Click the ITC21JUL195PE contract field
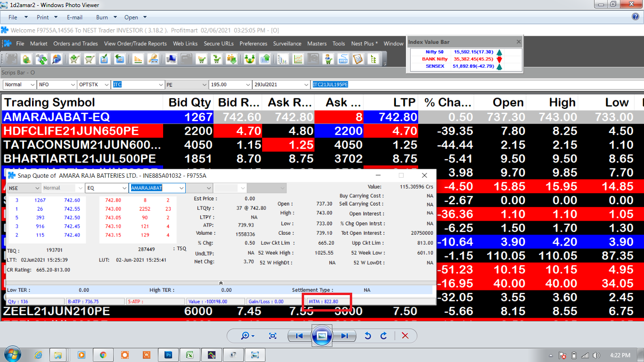644x362 pixels. click(477, 84)
